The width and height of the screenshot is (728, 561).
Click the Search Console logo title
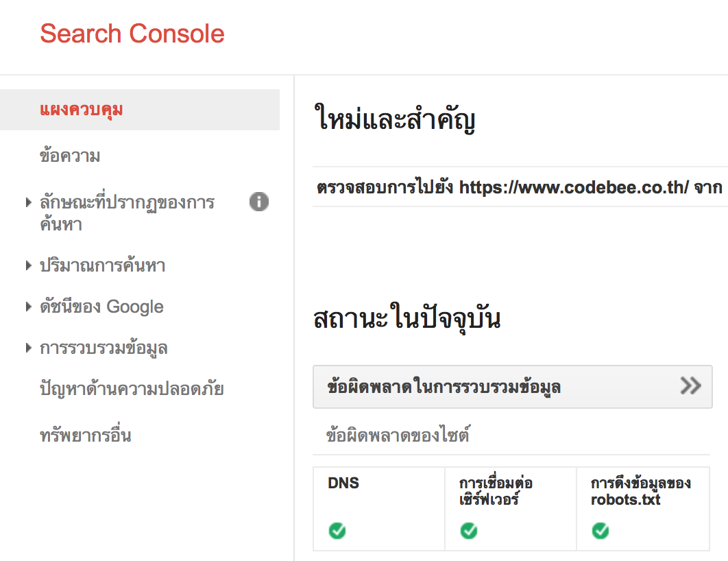(132, 34)
